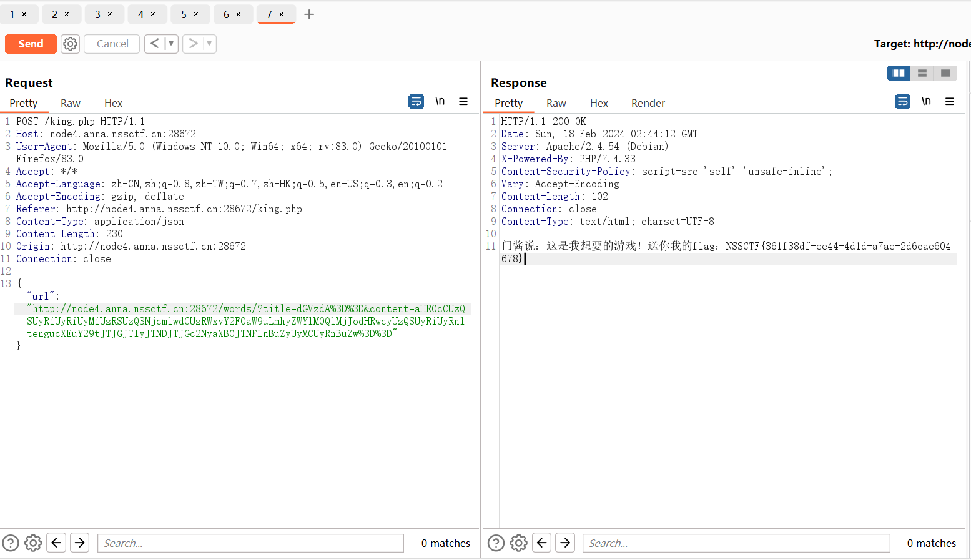Toggle word wrap in Request panel
Viewport: 971px width, 560px height.
point(416,101)
